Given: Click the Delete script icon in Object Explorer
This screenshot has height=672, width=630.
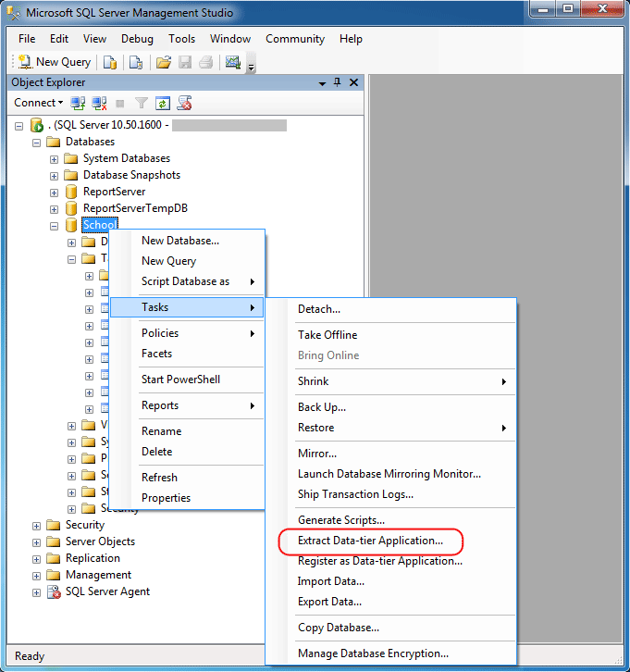Looking at the screenshot, I should (184, 103).
